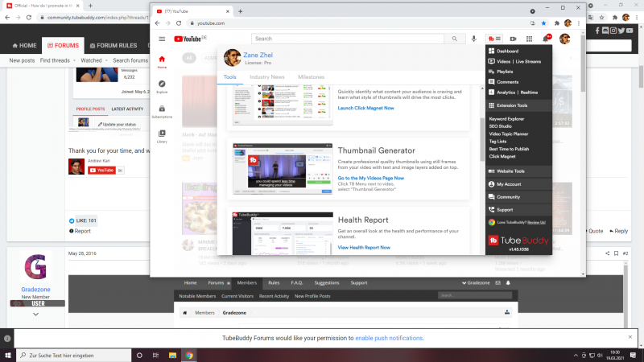Expand Extension Tools section in TubeBuddy menu
This screenshot has width=644, height=362.
pos(511,105)
